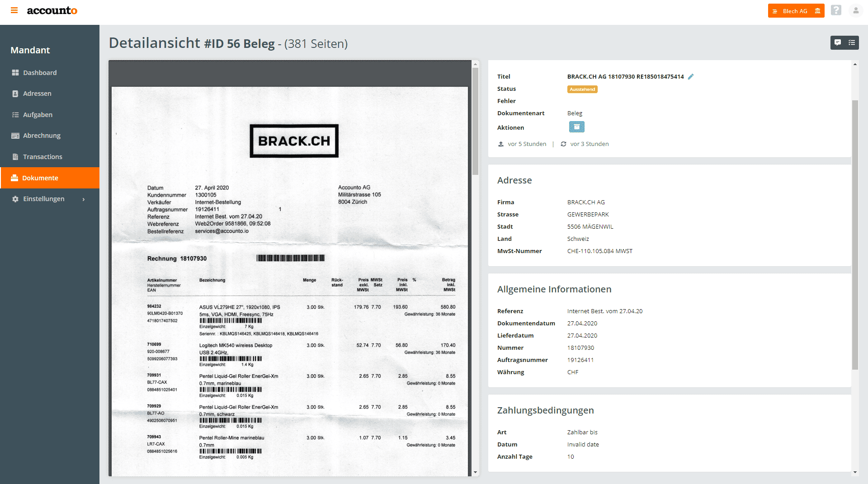The image size is (868, 484).
Task: Click the Ausstehend status badge
Action: click(x=582, y=89)
